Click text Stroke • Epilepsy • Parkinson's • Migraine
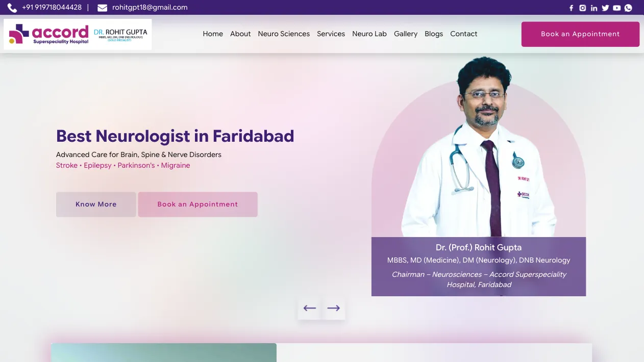 click(x=123, y=165)
